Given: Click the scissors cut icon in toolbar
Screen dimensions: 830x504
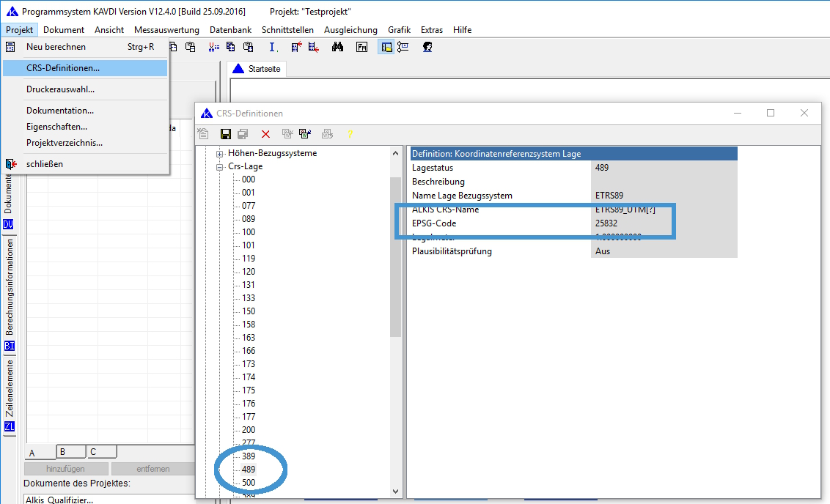Looking at the screenshot, I should [x=213, y=47].
